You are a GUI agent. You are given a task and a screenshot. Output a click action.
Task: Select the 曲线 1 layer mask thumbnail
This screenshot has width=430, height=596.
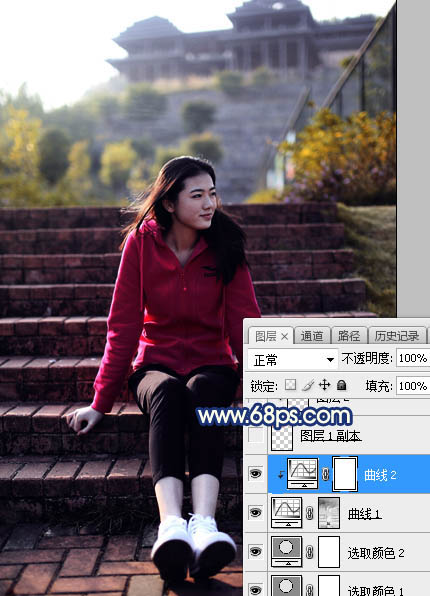pyautogui.click(x=329, y=513)
